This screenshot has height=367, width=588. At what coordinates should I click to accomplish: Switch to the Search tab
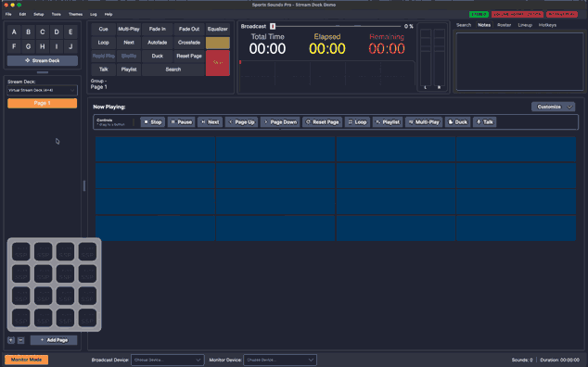click(x=464, y=25)
